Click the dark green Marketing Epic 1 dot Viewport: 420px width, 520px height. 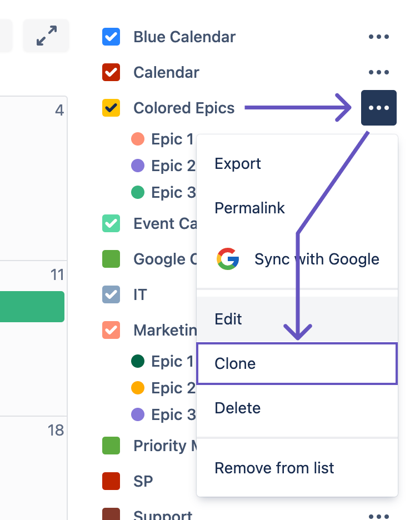tap(138, 361)
